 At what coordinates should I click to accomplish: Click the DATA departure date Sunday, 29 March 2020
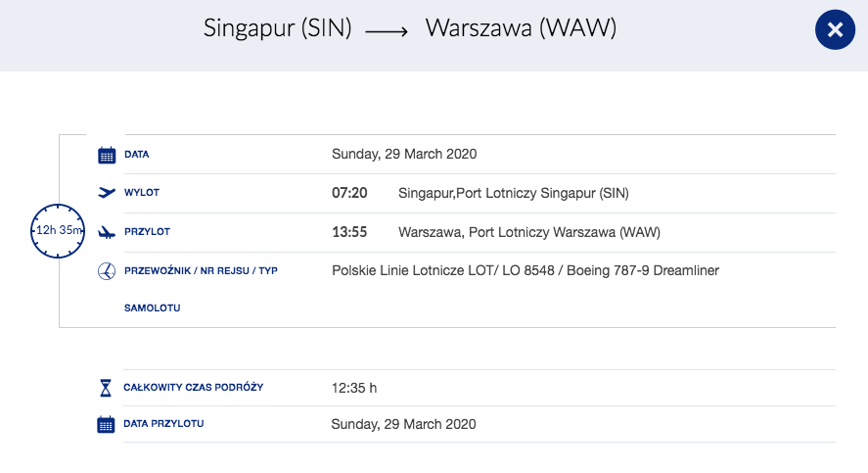click(404, 154)
